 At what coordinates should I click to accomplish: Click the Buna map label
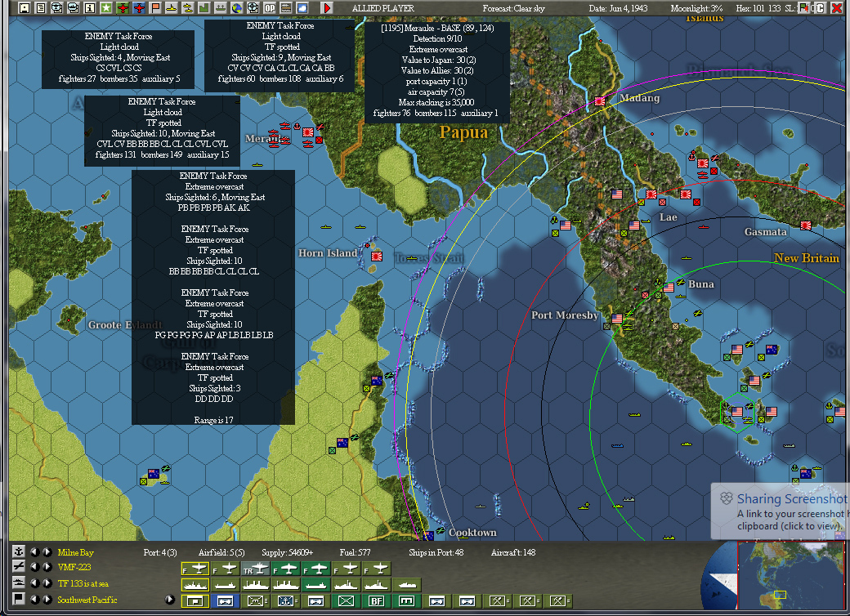click(701, 283)
